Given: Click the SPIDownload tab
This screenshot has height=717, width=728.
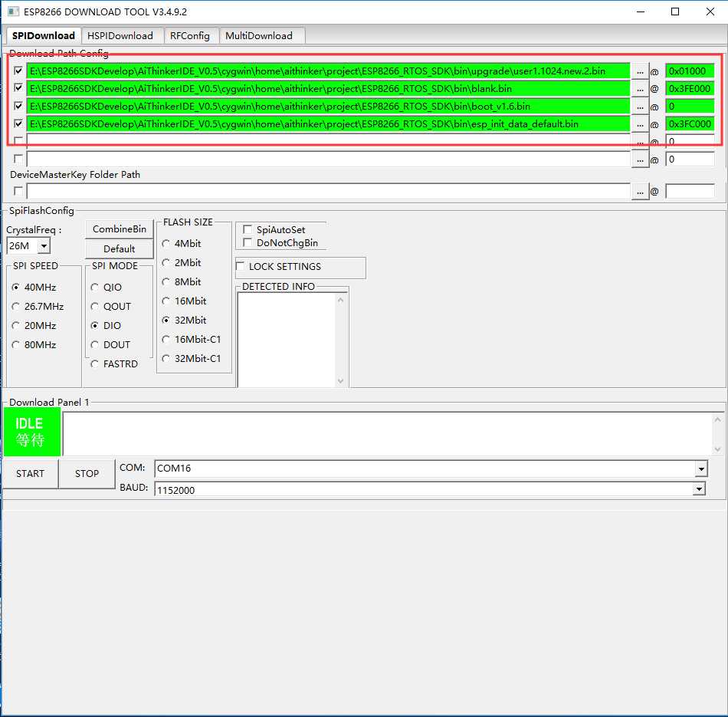Looking at the screenshot, I should 44,35.
